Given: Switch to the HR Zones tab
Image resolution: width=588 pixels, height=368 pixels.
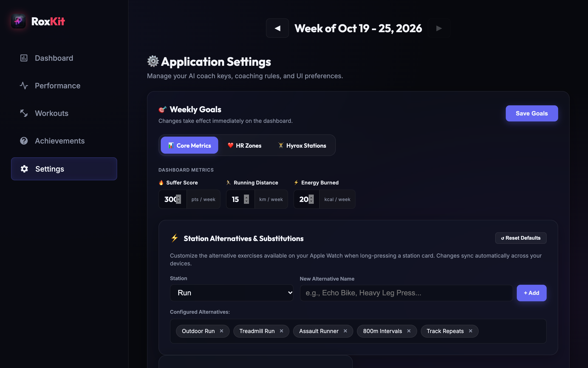Looking at the screenshot, I should point(244,145).
